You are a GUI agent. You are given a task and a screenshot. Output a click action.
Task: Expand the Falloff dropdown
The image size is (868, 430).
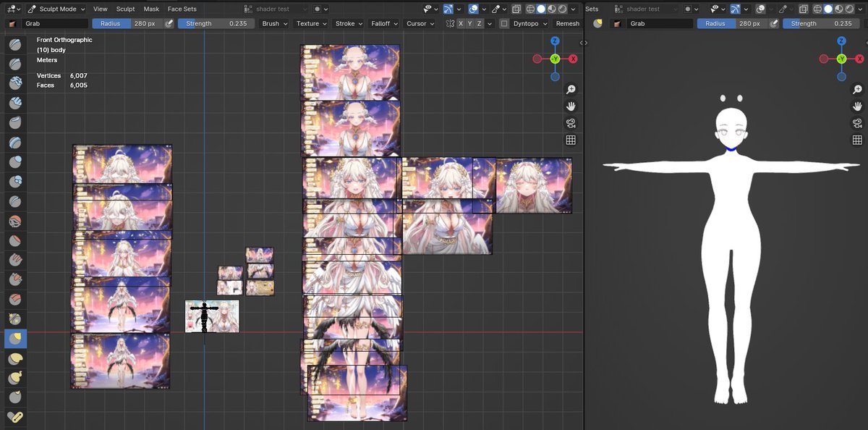pyautogui.click(x=384, y=24)
